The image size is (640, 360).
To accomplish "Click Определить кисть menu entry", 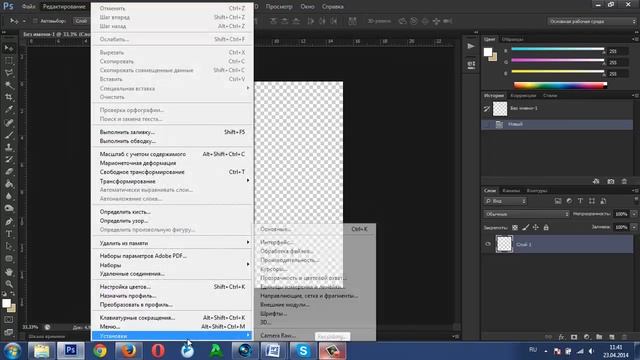I will coord(173,212).
